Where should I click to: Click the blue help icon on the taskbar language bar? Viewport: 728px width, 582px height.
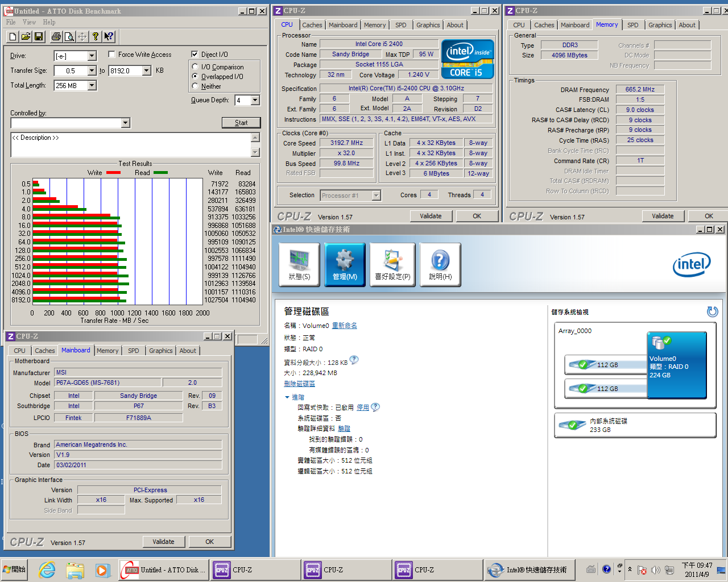click(606, 568)
